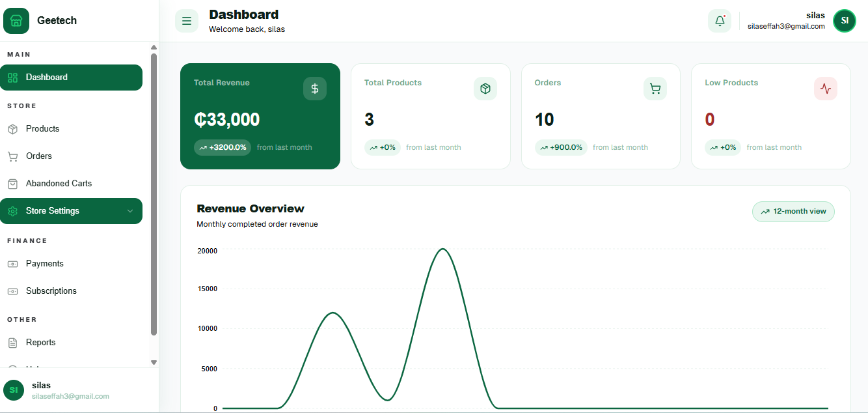The width and height of the screenshot is (868, 413).
Task: Click the Abandoned Carts bag icon
Action: [12, 184]
